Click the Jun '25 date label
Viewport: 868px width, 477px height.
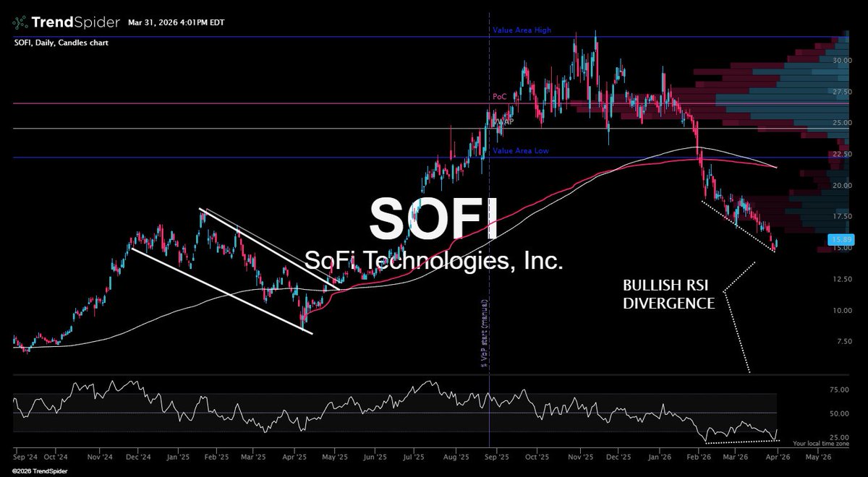click(374, 457)
